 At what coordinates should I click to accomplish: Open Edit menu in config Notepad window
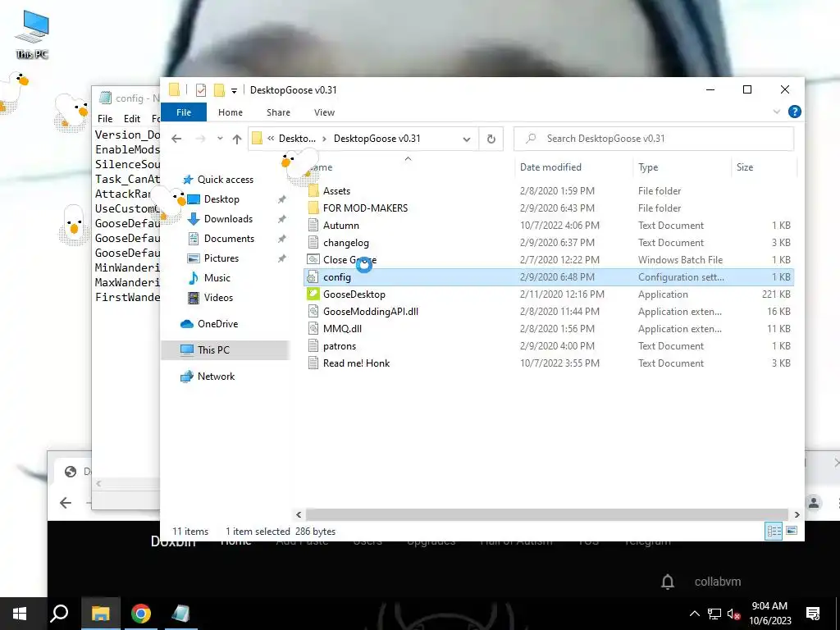[x=132, y=119]
